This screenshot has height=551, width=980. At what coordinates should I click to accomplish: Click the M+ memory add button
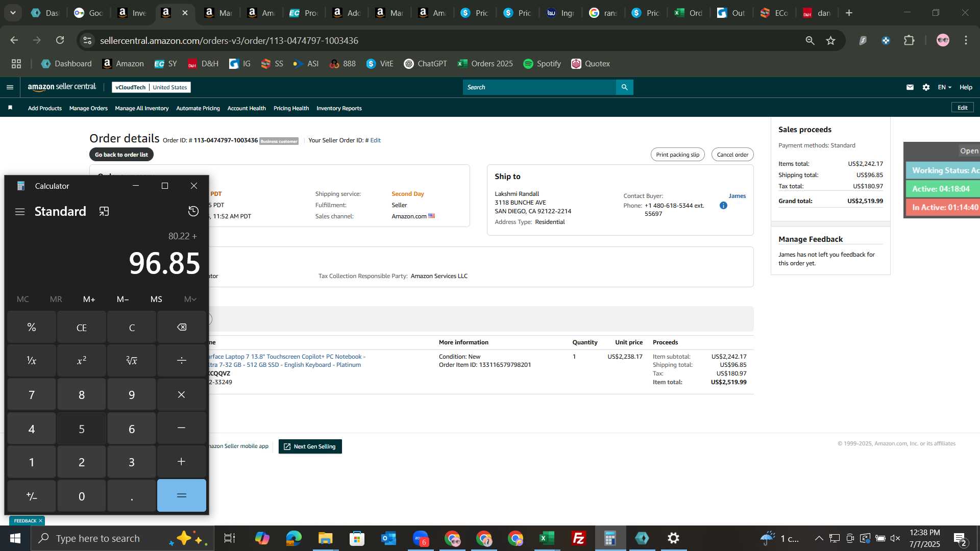pos(89,299)
